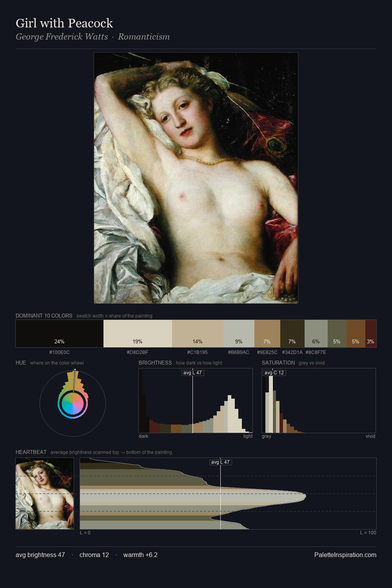The width and height of the screenshot is (392, 588).
Task: Select the cream swatch labeled 19%
Action: (138, 334)
